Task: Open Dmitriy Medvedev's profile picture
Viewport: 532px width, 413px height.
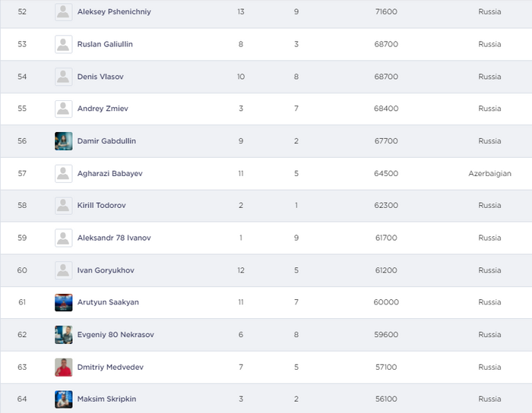Action: point(64,367)
